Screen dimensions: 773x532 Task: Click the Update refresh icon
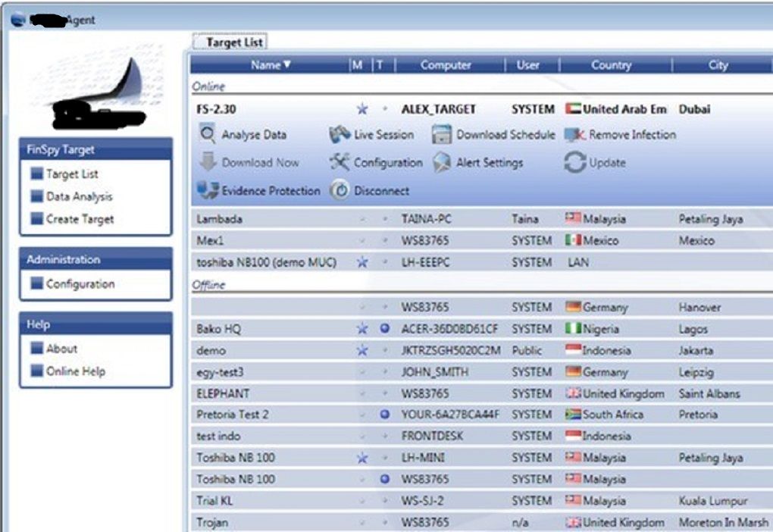coord(574,162)
